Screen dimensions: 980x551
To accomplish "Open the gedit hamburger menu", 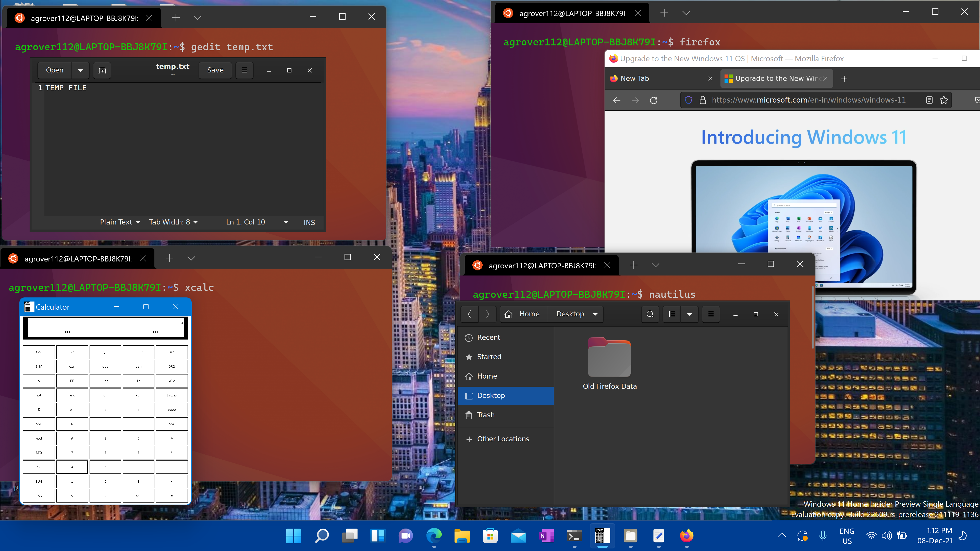I will point(244,70).
